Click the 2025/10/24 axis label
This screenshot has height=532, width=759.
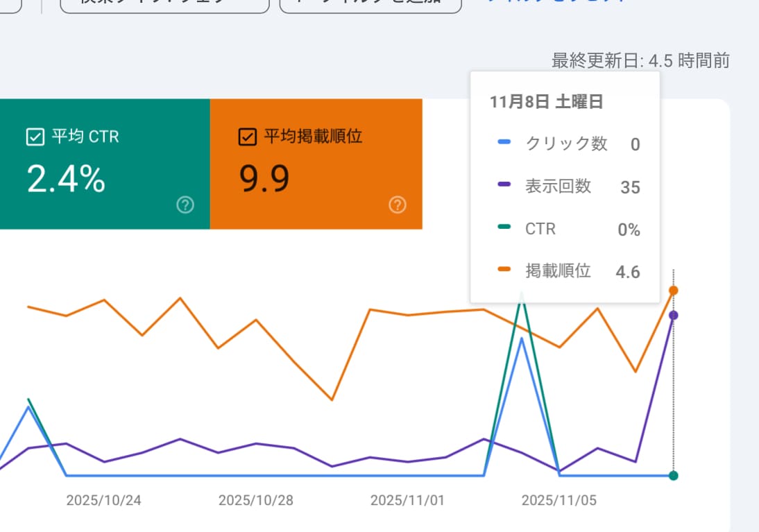click(103, 500)
